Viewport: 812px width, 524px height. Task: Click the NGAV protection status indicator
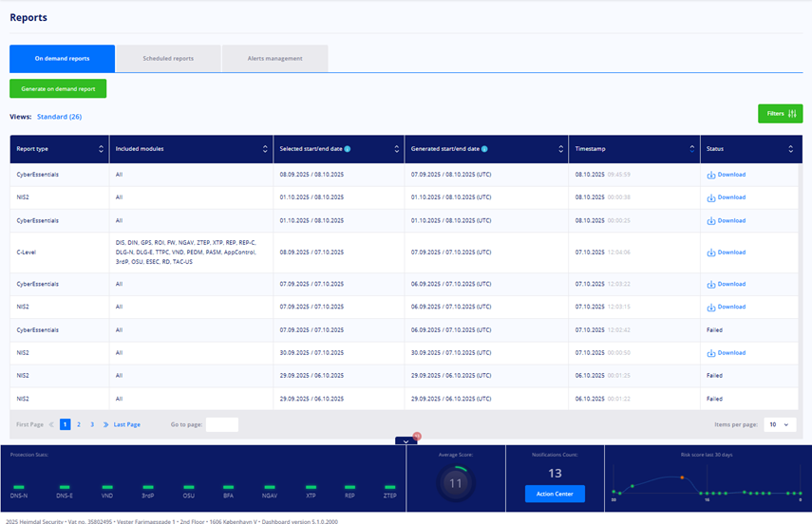270,487
